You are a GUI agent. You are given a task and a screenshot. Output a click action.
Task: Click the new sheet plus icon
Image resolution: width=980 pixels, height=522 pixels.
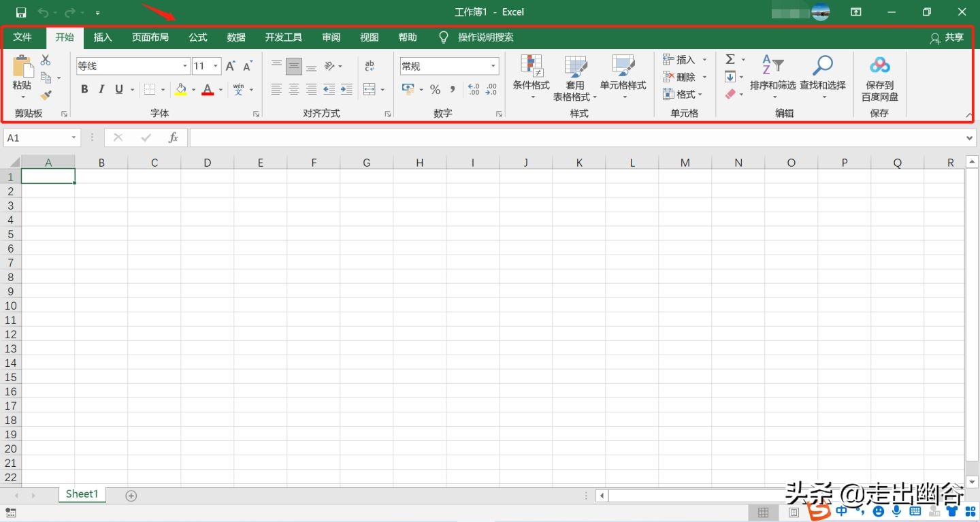(131, 495)
